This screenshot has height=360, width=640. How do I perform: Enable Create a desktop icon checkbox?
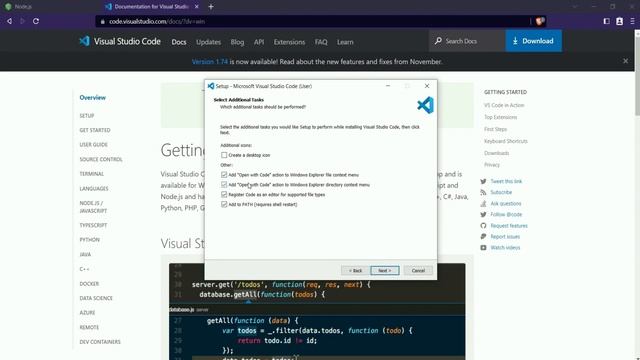click(x=224, y=155)
